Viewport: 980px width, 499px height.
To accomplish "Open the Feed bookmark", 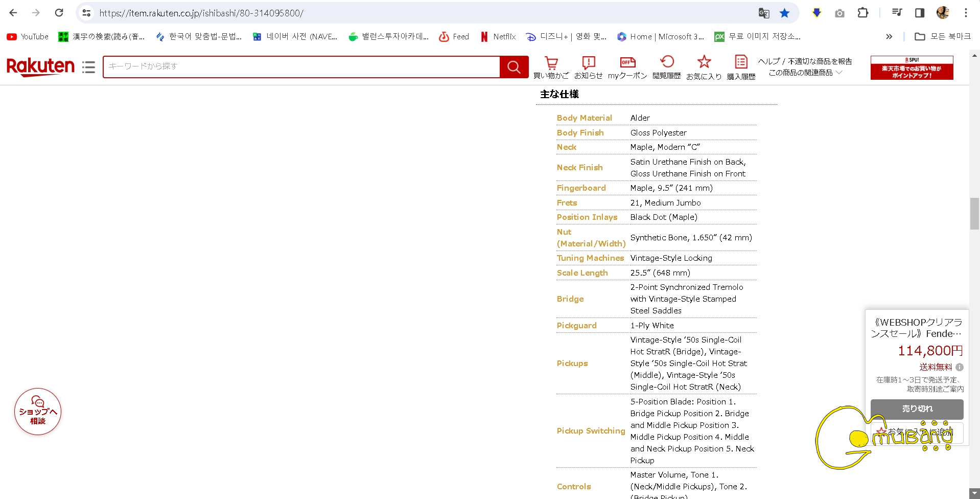I will [x=454, y=37].
